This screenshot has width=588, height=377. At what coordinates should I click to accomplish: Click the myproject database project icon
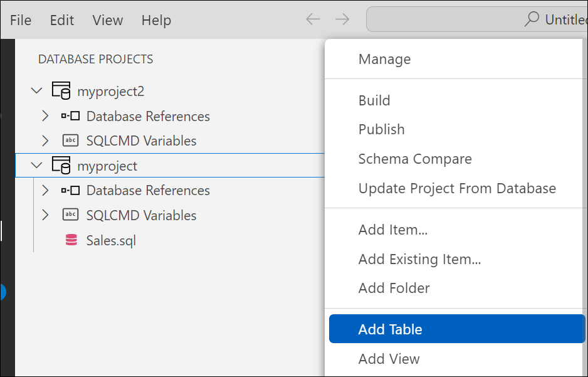pos(61,166)
